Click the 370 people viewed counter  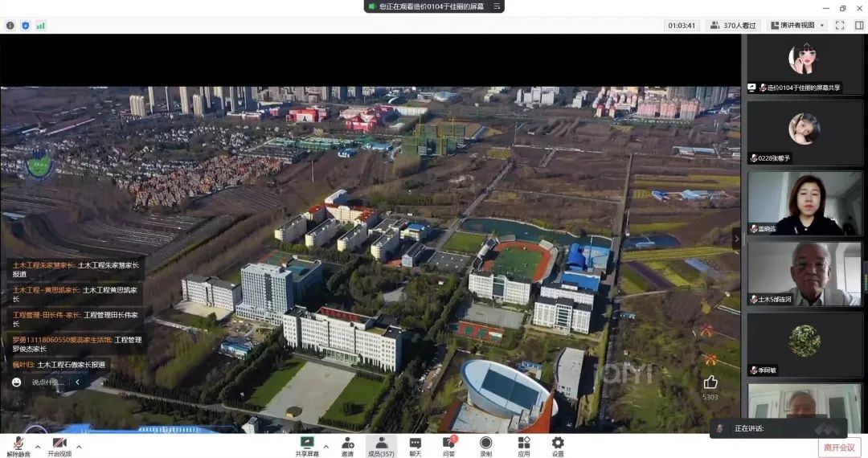[733, 25]
